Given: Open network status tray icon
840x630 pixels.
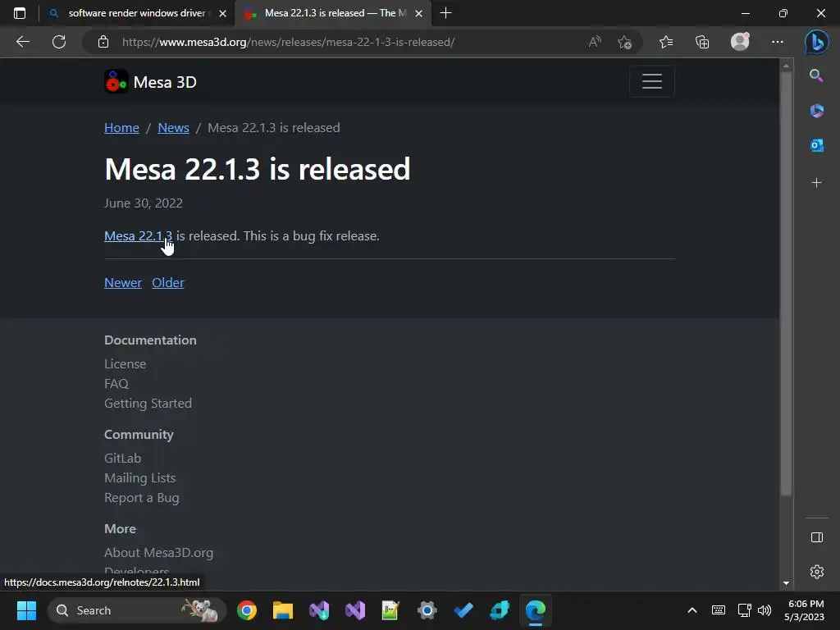Looking at the screenshot, I should [x=745, y=610].
